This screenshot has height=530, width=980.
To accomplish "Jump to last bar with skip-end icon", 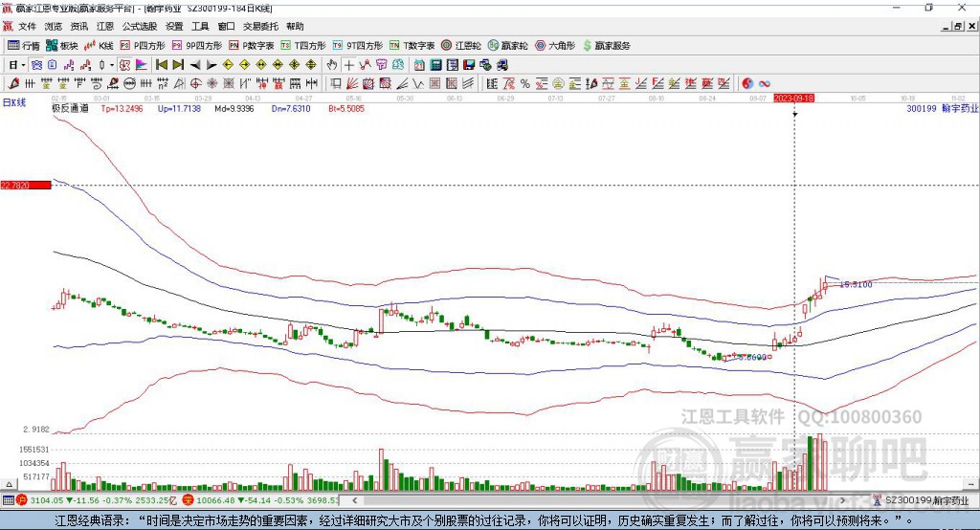I will pos(178,65).
